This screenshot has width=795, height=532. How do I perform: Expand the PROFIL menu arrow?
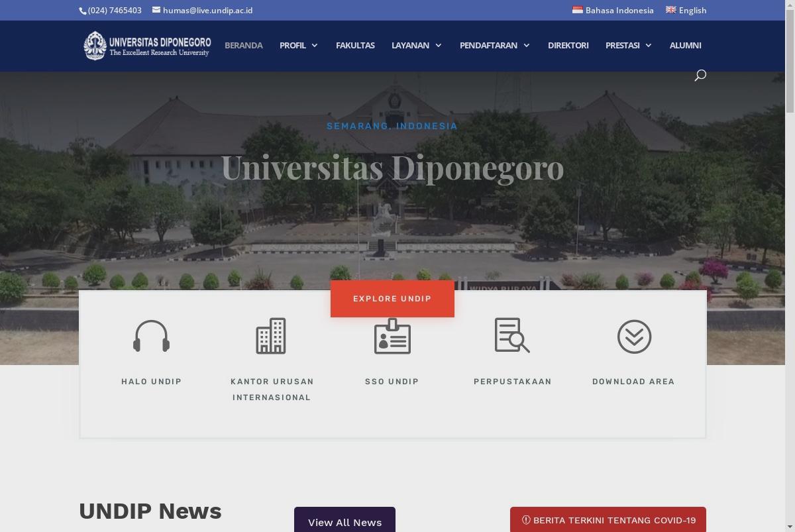(314, 45)
